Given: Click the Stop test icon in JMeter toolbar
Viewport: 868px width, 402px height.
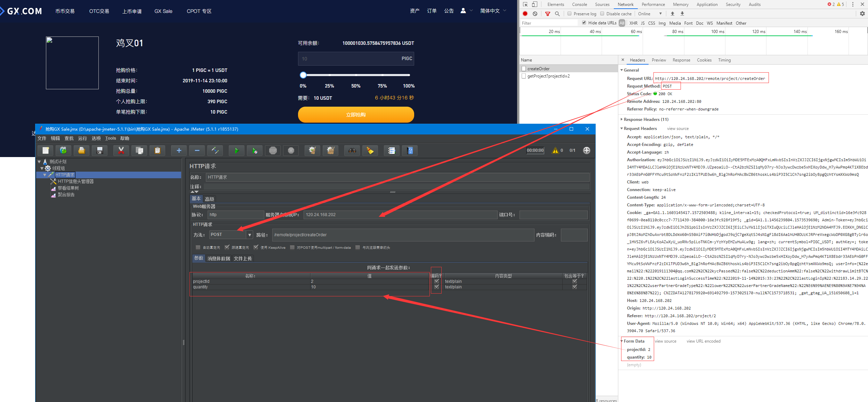Looking at the screenshot, I should (x=273, y=150).
